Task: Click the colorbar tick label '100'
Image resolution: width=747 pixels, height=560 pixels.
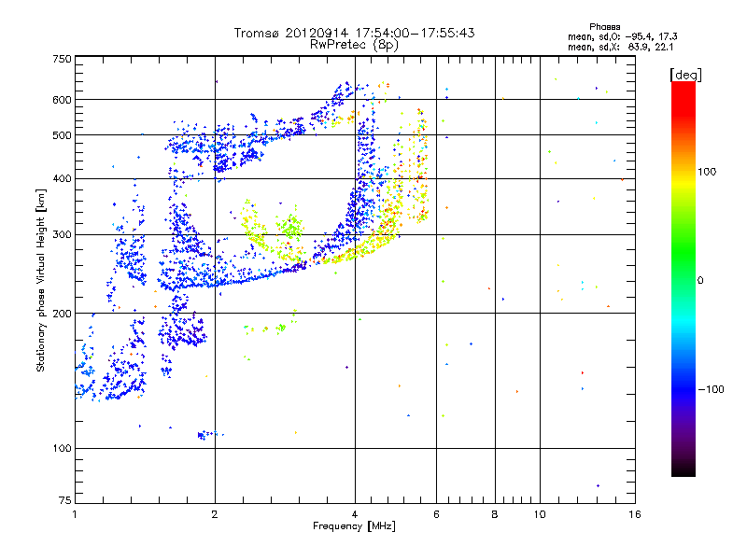Action: (707, 172)
